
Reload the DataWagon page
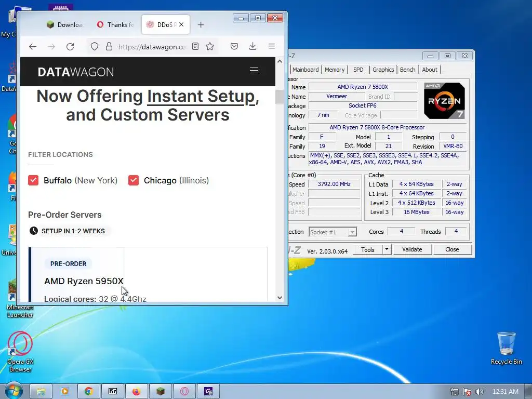tap(70, 46)
